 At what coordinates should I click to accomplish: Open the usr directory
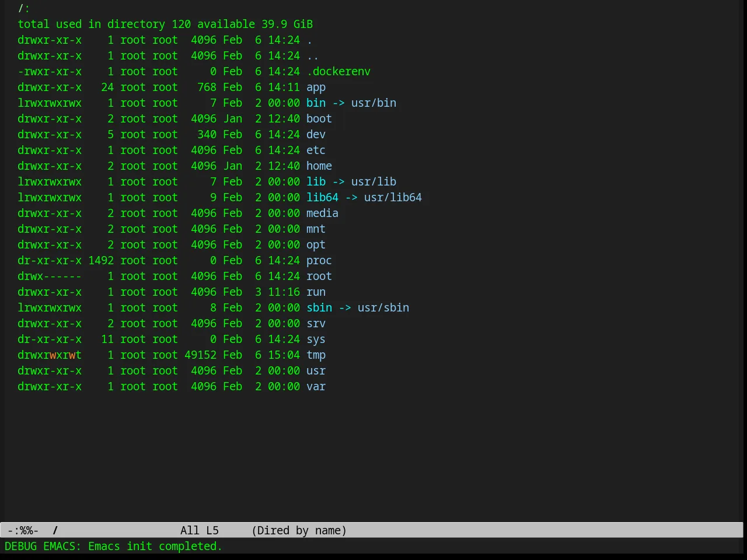click(x=316, y=371)
